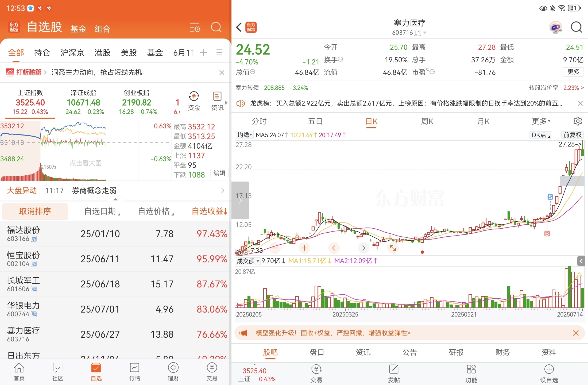Open 更多 chart period dropdown
Screen dimensions: 588x385
pos(541,121)
